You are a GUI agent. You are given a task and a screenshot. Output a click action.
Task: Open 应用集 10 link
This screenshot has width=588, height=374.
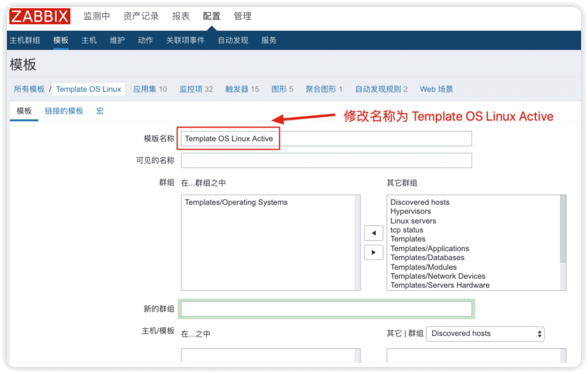(150, 89)
